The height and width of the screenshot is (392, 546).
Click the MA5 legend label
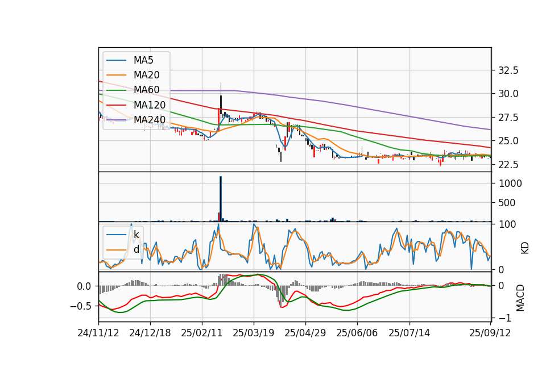143,60
